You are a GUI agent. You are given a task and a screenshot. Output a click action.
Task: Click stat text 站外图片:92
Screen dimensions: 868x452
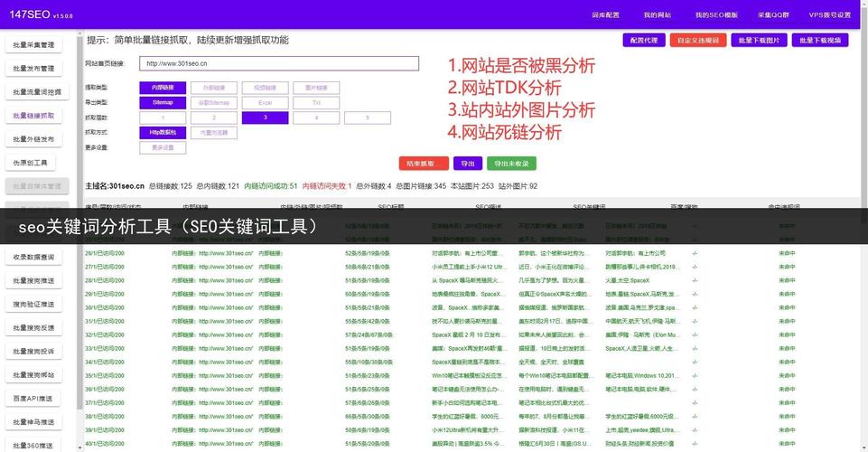[x=518, y=186]
